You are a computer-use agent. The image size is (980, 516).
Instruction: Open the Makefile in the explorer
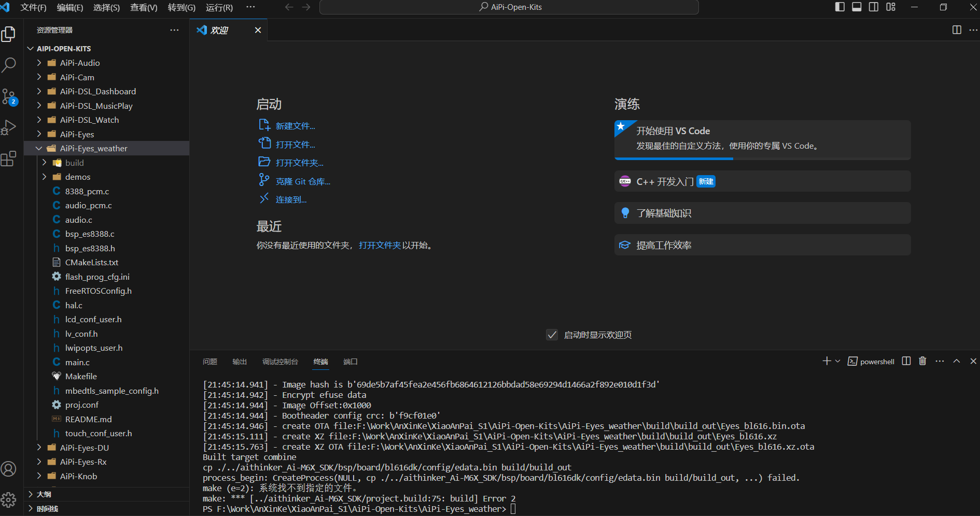(106, 376)
